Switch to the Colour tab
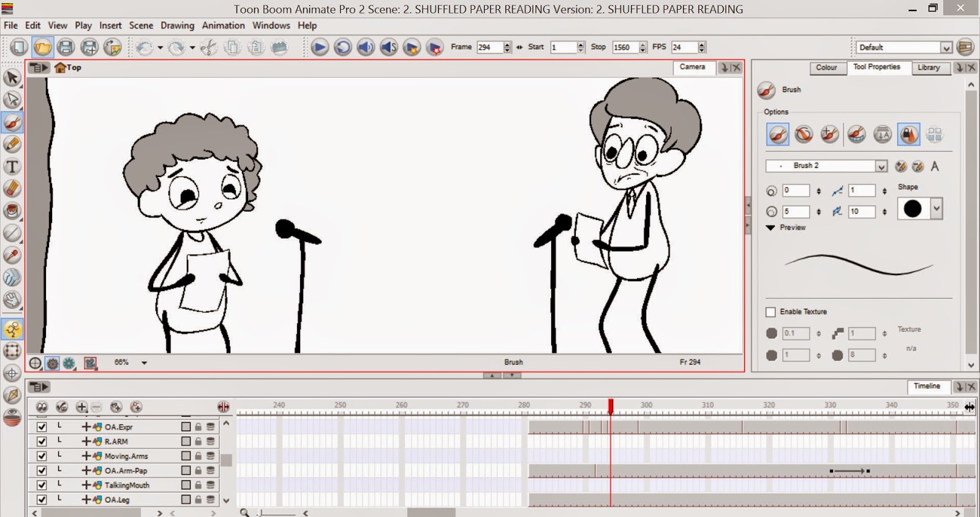Image resolution: width=980 pixels, height=517 pixels. (826, 67)
